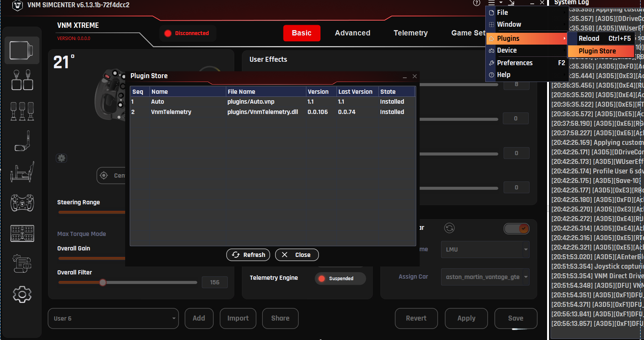
Task: Click the Import profile button
Action: (x=238, y=318)
